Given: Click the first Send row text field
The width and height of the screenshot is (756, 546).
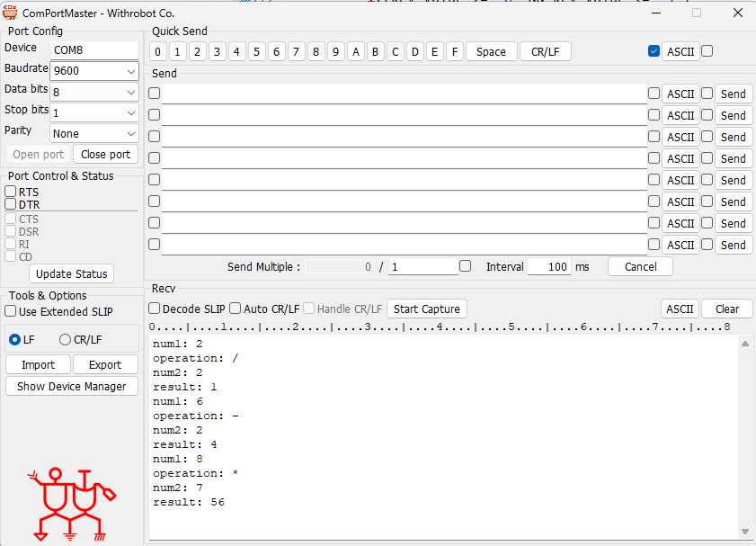Looking at the screenshot, I should pos(404,94).
